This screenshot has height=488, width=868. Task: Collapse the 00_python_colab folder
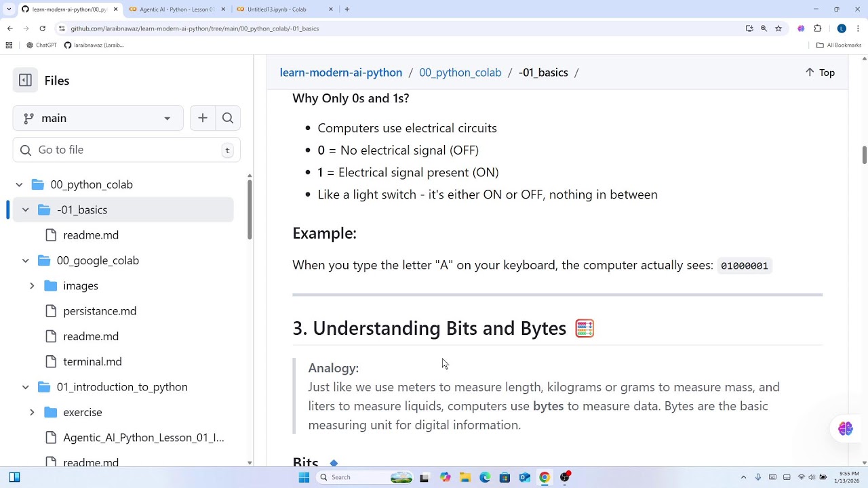click(19, 184)
